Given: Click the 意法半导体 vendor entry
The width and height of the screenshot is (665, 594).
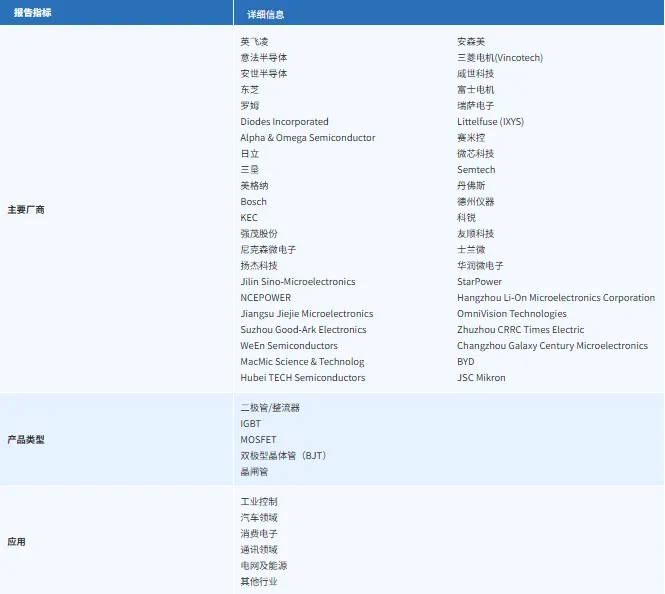Looking at the screenshot, I should 264,58.
